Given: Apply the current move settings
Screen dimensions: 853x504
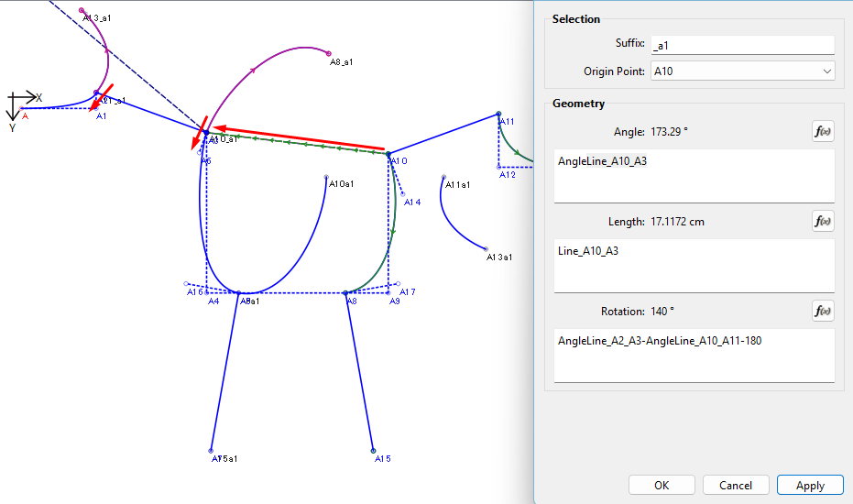Looking at the screenshot, I should pyautogui.click(x=810, y=485).
